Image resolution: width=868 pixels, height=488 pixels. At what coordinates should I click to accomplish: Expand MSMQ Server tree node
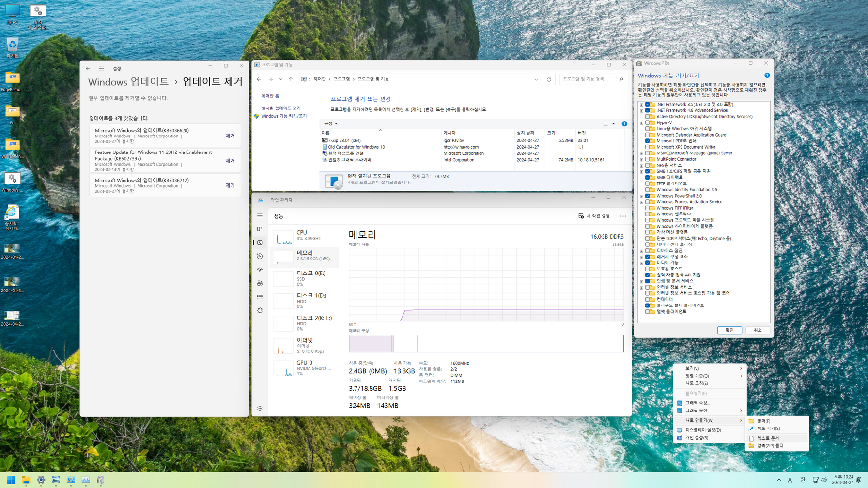pos(642,153)
